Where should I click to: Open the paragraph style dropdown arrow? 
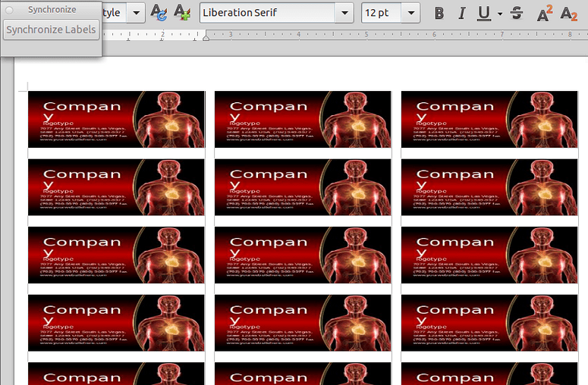(136, 13)
